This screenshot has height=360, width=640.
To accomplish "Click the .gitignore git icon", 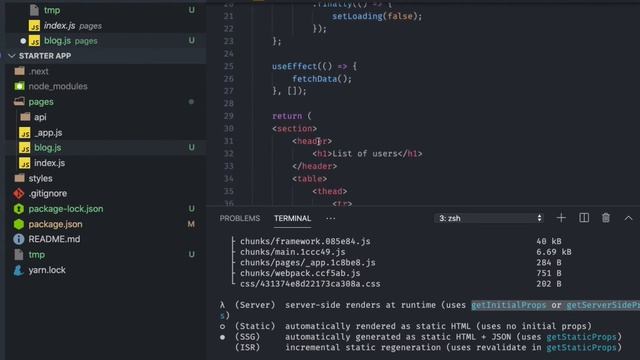I will (19, 193).
